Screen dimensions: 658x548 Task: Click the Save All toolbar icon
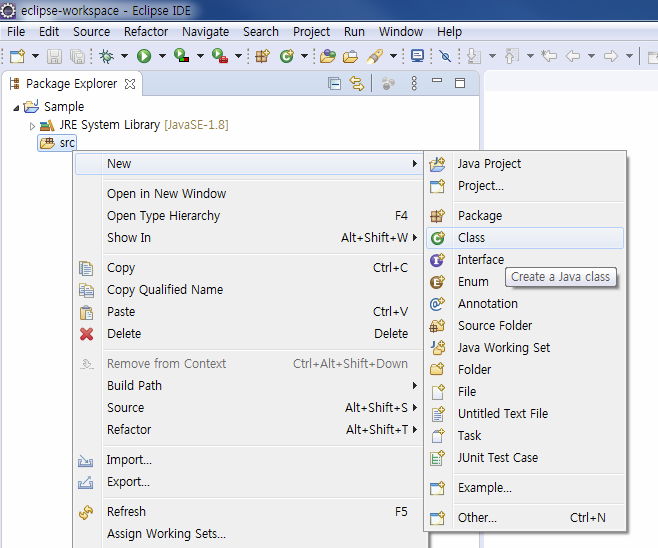[x=78, y=56]
